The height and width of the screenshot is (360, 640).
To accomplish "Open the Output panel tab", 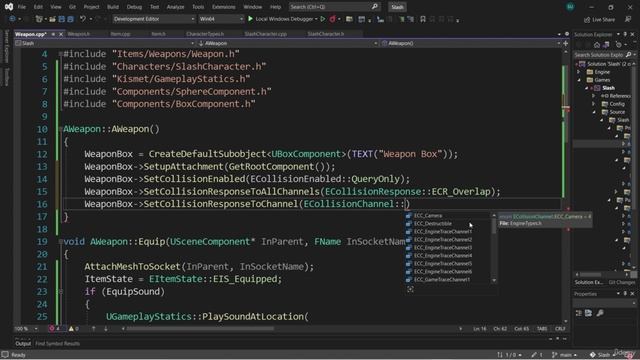I will (x=23, y=344).
